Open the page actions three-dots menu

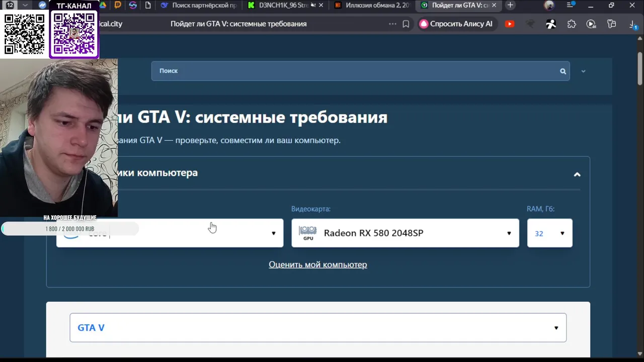392,24
